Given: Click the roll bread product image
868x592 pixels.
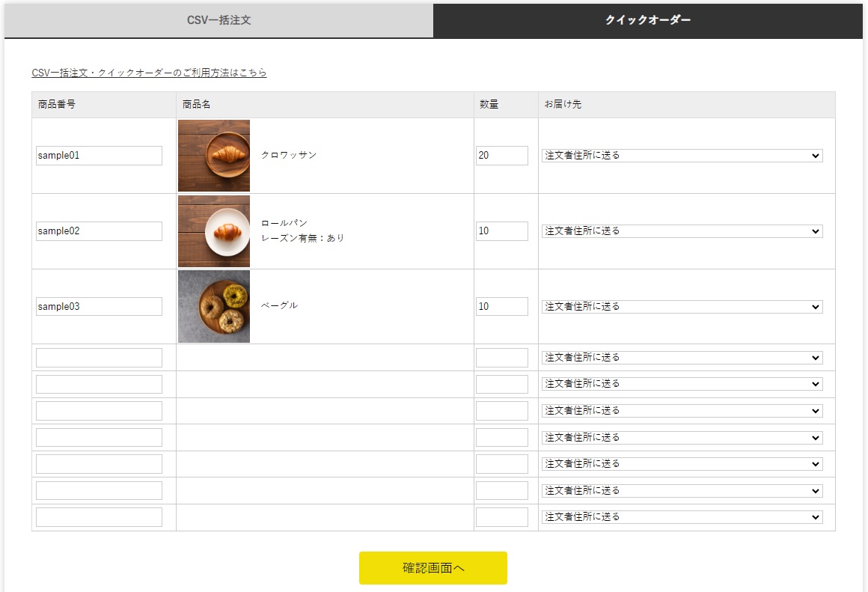Looking at the screenshot, I should click(x=214, y=231).
